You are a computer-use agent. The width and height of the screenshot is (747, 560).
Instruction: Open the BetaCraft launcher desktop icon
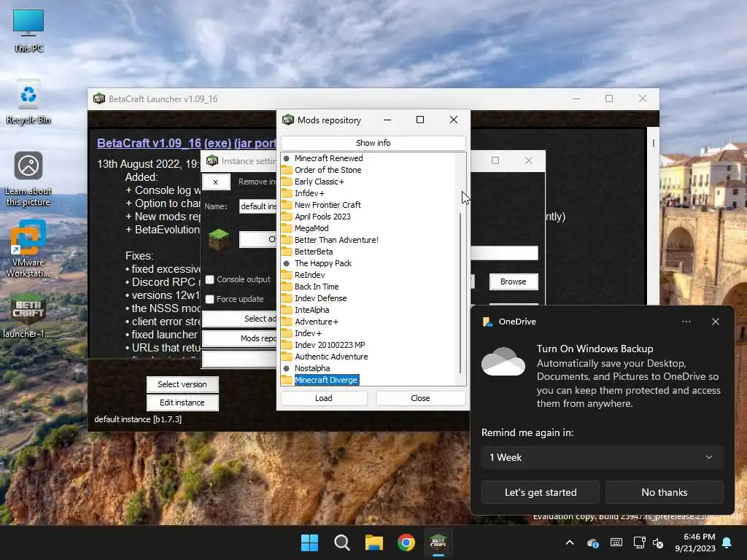point(28,315)
